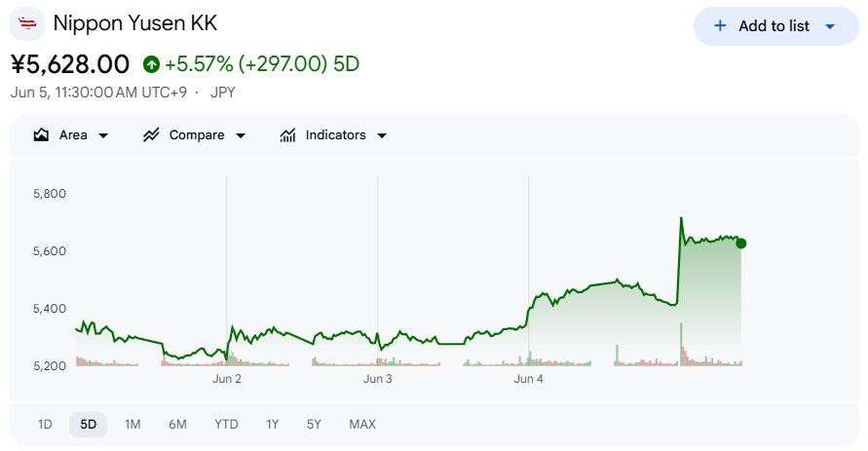The image size is (868, 451).
Task: Click the Compare label text
Action: 197,135
